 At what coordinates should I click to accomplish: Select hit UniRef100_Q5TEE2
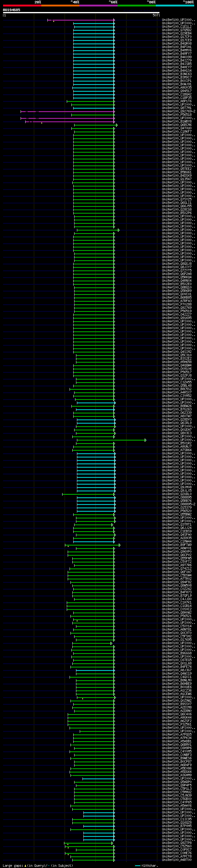pyautogui.click(x=177, y=169)
